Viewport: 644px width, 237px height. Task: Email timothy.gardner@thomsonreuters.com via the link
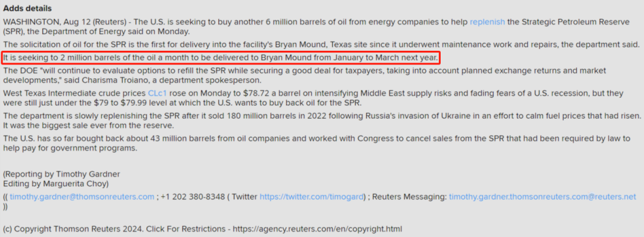(x=82, y=196)
